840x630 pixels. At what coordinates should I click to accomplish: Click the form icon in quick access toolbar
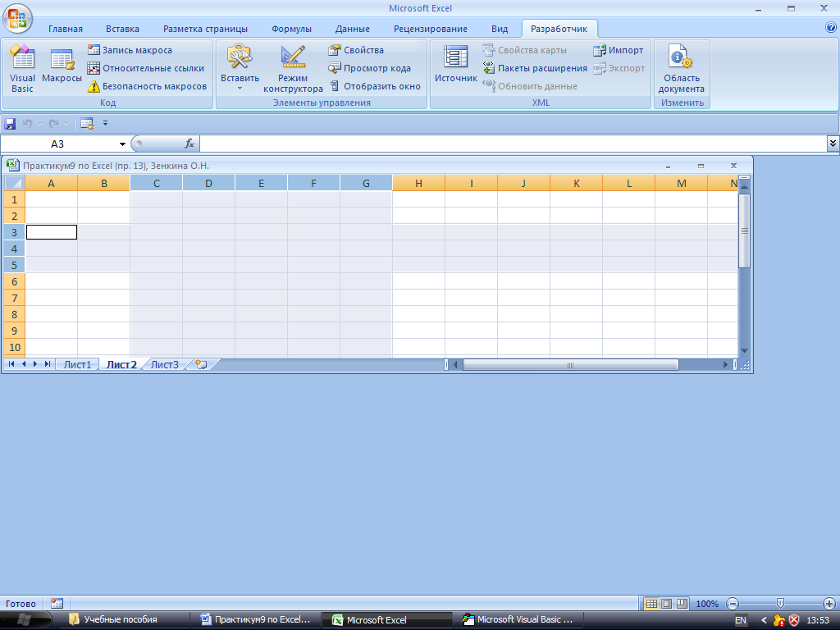87,124
